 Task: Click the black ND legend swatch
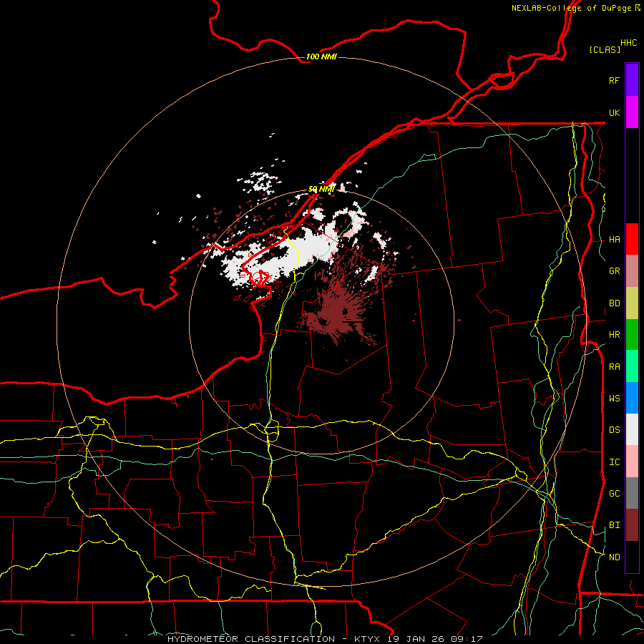coord(632,557)
